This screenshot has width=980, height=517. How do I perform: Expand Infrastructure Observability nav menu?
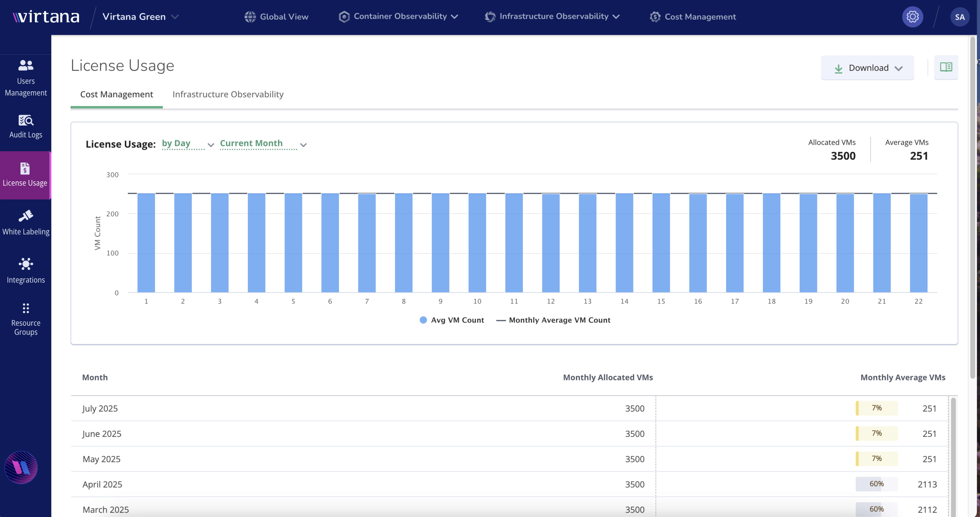552,16
